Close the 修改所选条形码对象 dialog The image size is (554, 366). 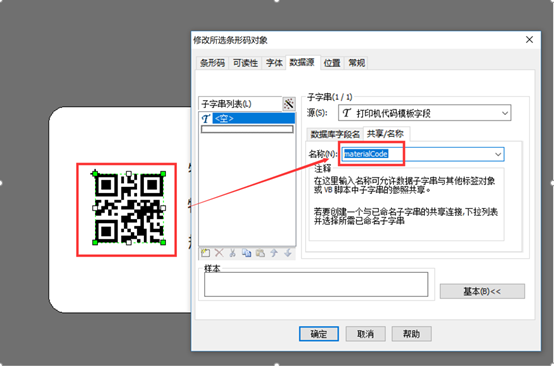point(529,40)
